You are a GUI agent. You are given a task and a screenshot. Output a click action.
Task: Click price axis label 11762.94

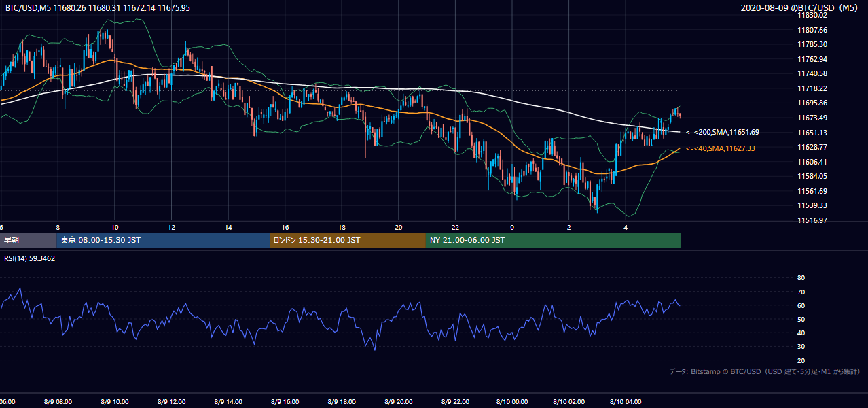[812, 59]
